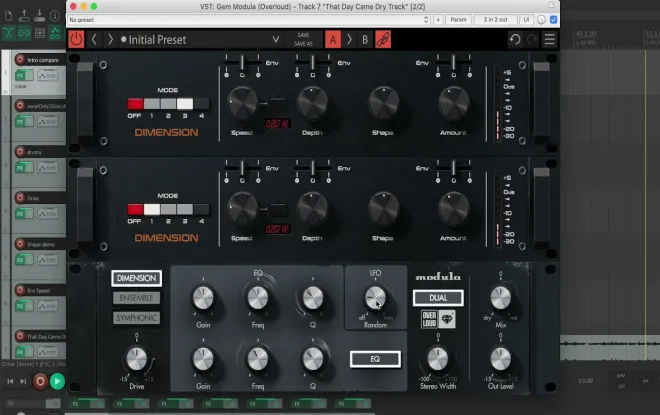Copy A to B arrow
The width and height of the screenshot is (660, 415).
pos(349,40)
